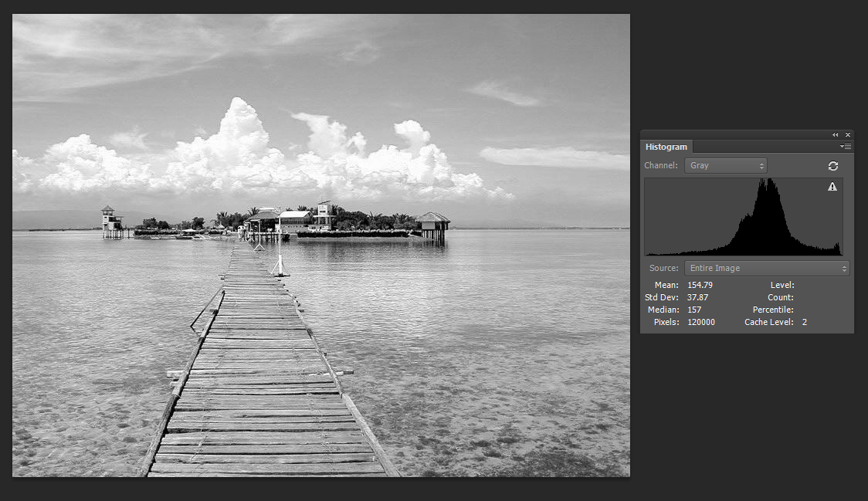Collapse the Histogram panel with double-arrow icon
Viewport: 868px width, 501px height.
(836, 134)
